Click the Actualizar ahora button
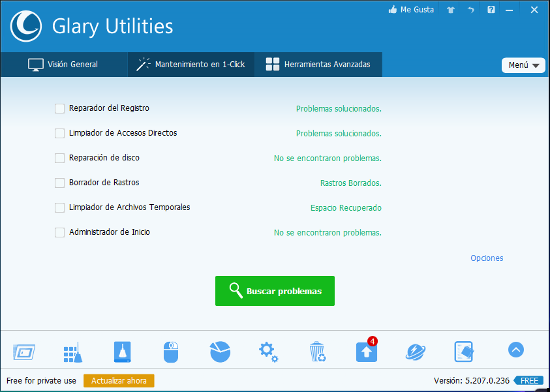550x392 pixels. pyautogui.click(x=119, y=381)
